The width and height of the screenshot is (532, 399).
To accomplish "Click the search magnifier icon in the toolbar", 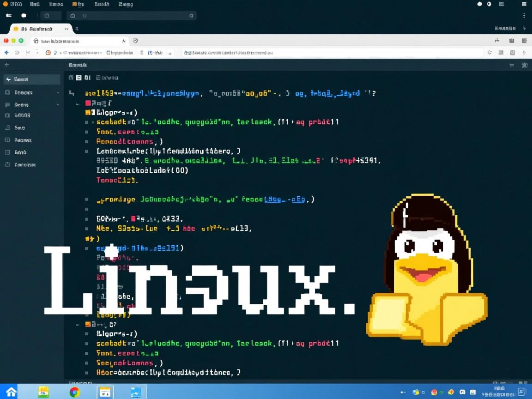I will 191,15.
